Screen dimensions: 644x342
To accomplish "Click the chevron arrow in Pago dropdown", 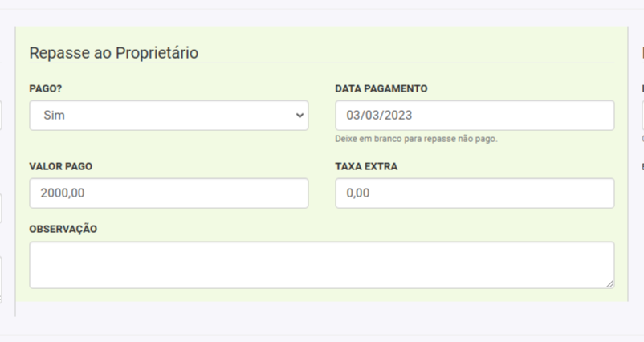I will click(x=300, y=116).
